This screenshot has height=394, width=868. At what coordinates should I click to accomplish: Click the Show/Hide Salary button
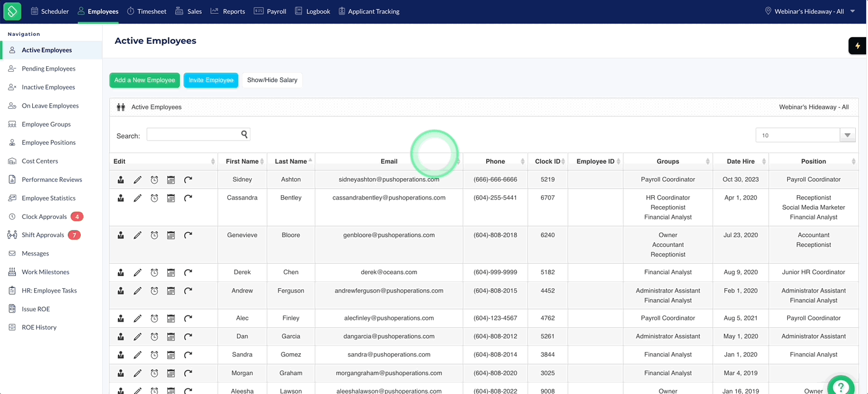272,80
